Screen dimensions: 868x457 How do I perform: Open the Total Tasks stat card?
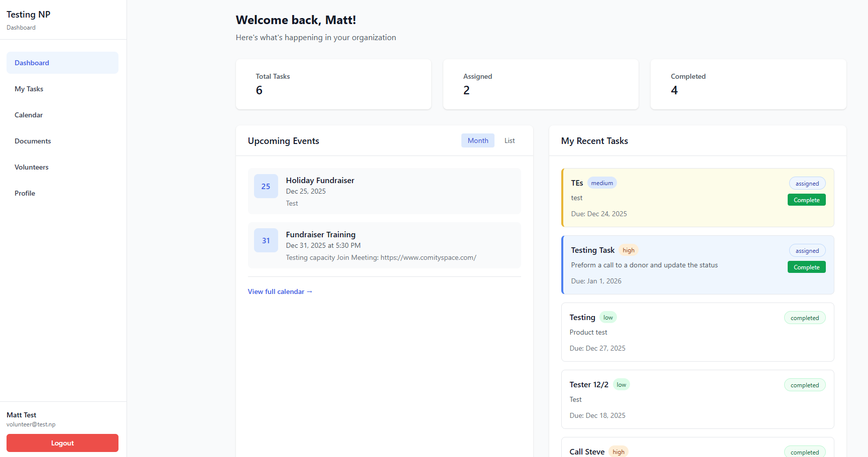(333, 84)
